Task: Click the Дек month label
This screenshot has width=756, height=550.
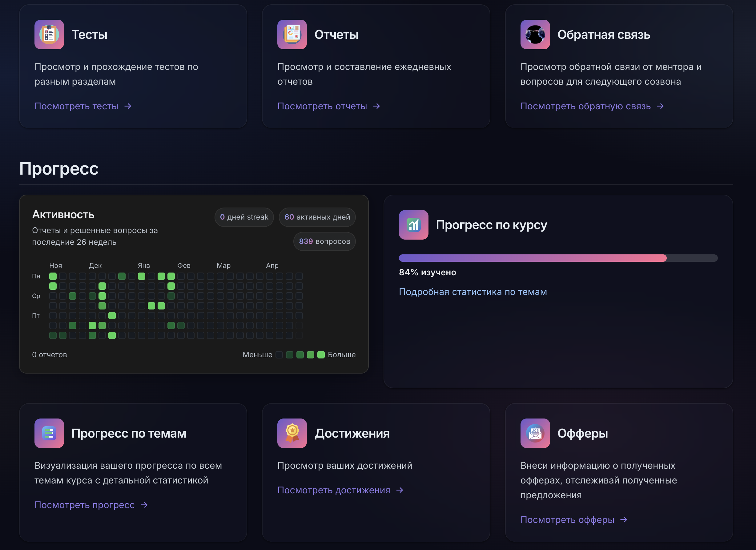Action: tap(95, 266)
